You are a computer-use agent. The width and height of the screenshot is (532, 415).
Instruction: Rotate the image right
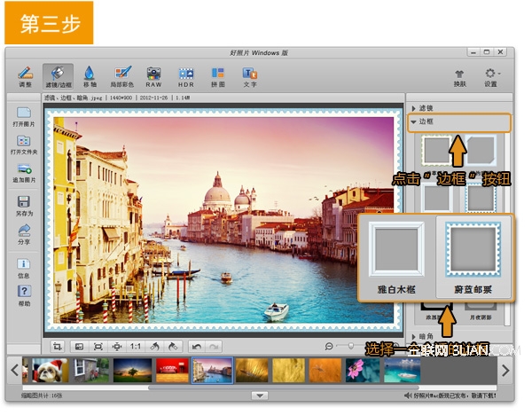click(173, 347)
